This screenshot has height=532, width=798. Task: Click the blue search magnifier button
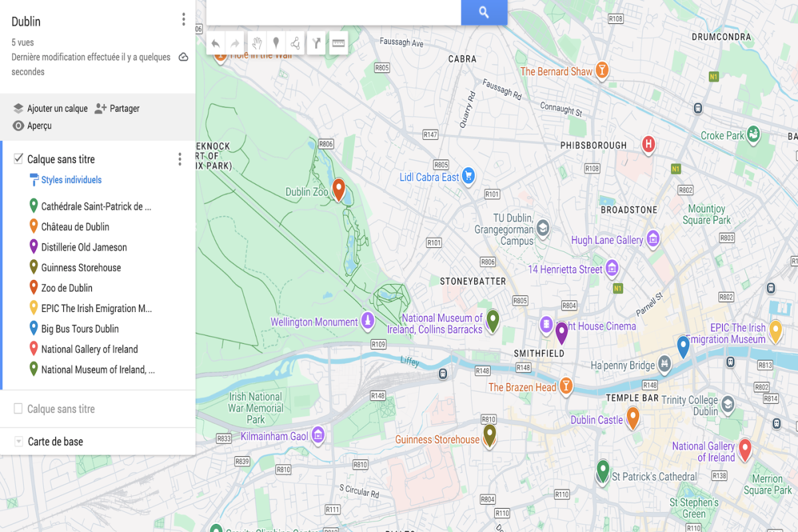point(484,12)
